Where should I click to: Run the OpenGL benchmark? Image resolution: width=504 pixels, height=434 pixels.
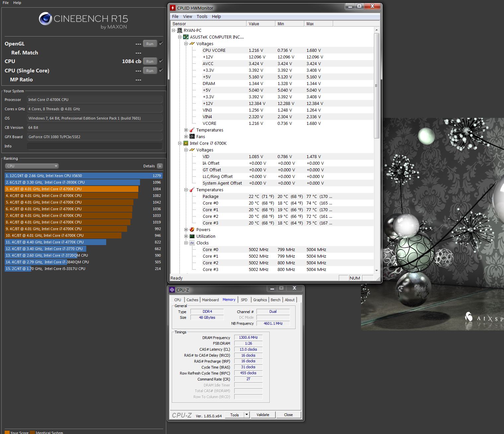(x=150, y=44)
